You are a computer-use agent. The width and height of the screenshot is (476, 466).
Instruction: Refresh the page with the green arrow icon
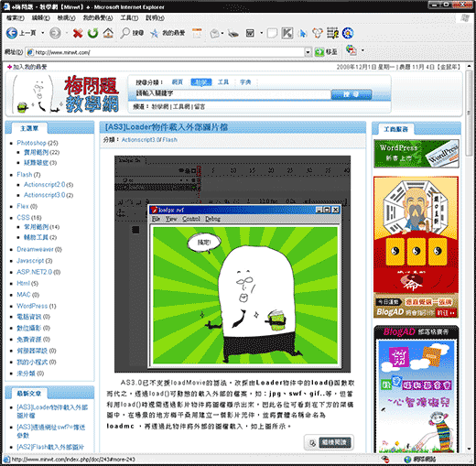pos(93,33)
